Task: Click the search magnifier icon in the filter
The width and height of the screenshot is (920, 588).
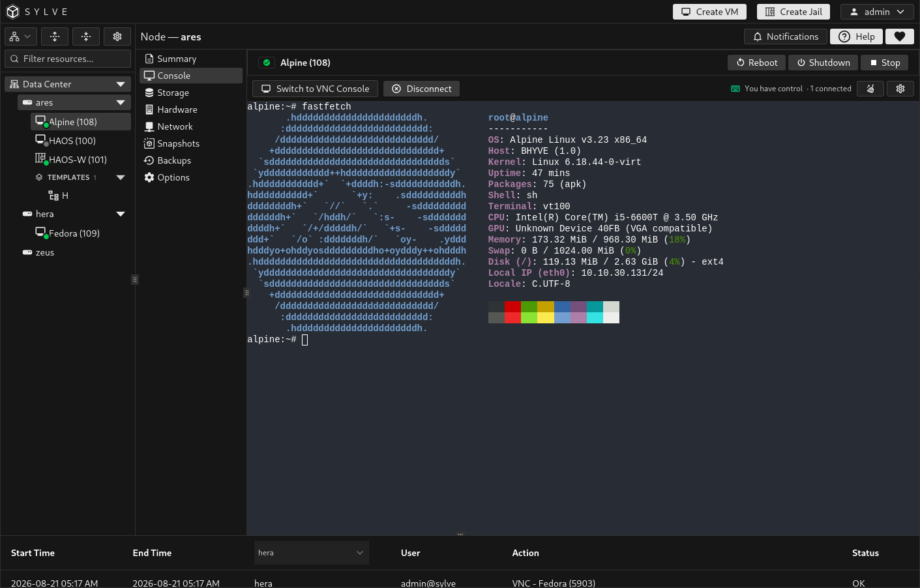Action: 14,59
